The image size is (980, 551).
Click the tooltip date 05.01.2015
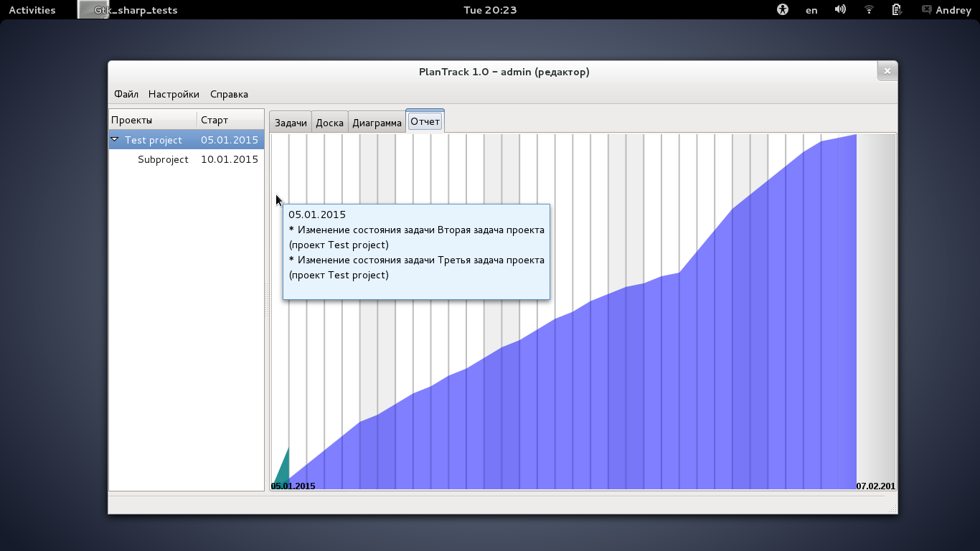(x=317, y=215)
